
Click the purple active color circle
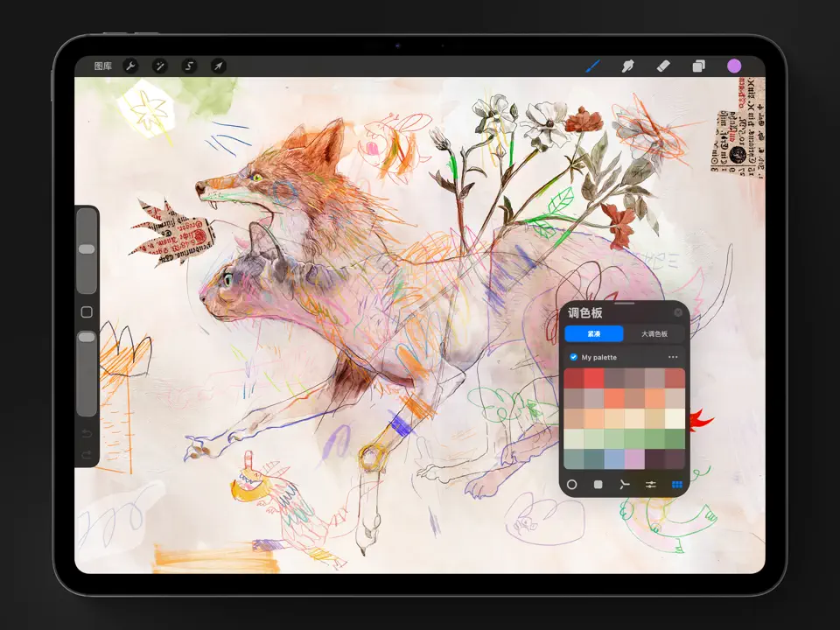click(734, 66)
